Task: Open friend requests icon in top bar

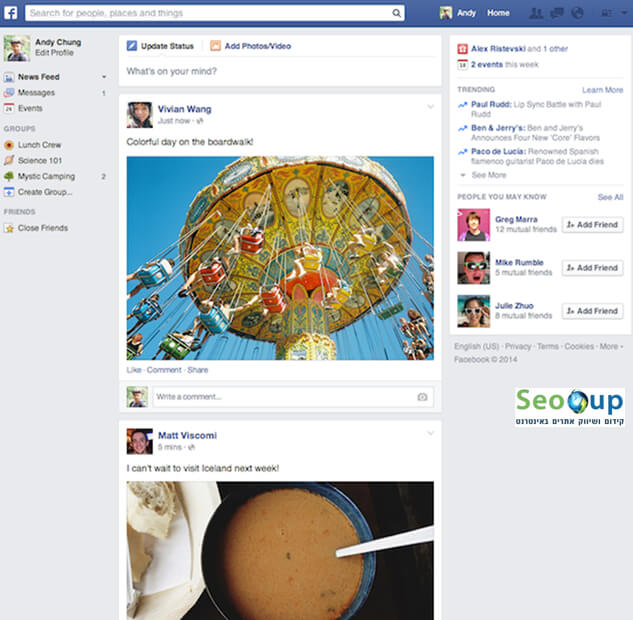Action: [x=536, y=13]
